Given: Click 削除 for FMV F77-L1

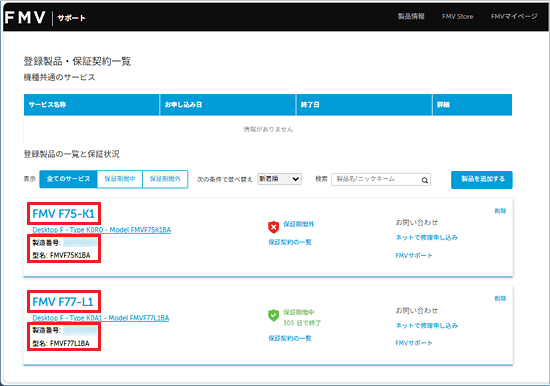Looking at the screenshot, I should [500, 298].
